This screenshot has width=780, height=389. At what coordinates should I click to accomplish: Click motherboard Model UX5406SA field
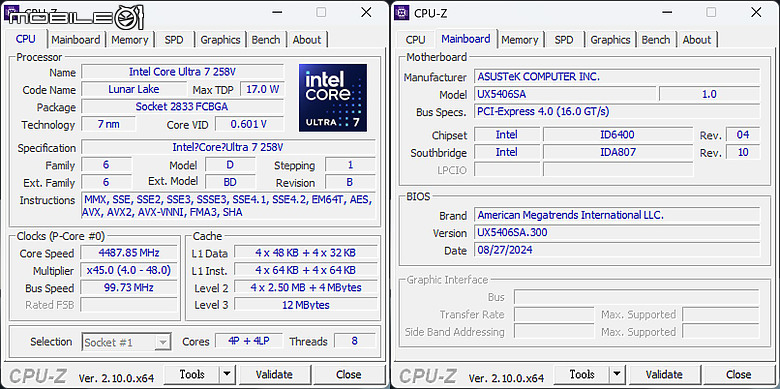(x=565, y=94)
